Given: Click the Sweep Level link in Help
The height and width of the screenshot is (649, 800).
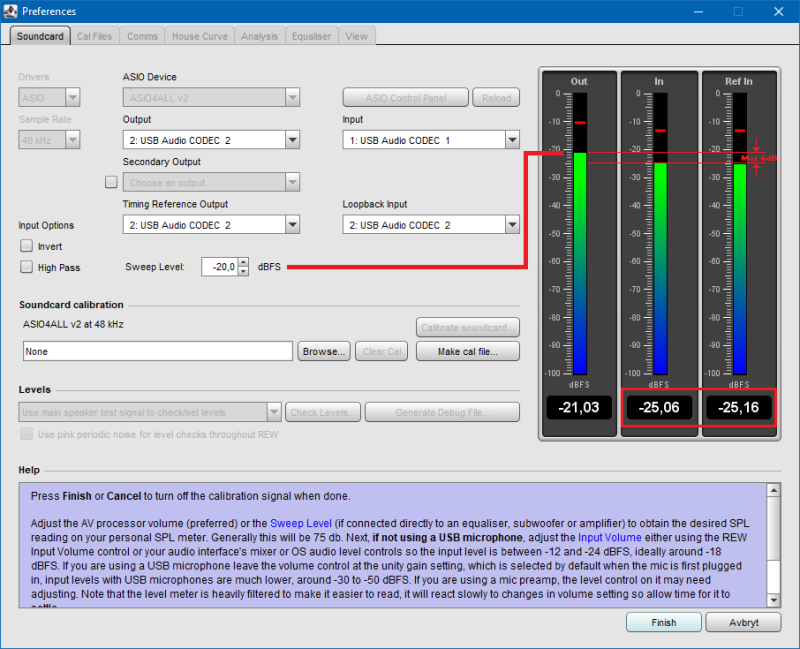Looking at the screenshot, I should click(301, 523).
